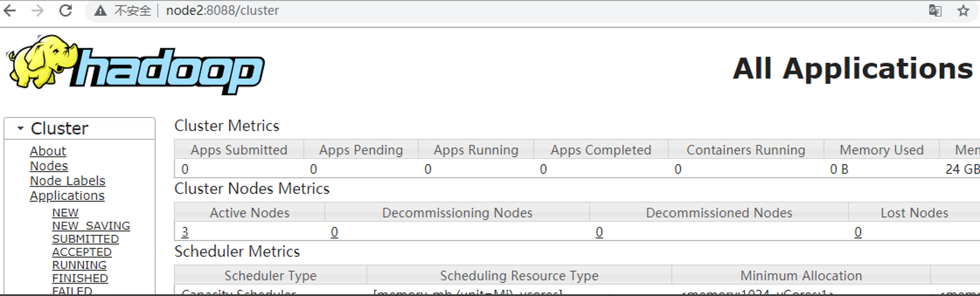Open the Node Labels link

pyautogui.click(x=68, y=181)
